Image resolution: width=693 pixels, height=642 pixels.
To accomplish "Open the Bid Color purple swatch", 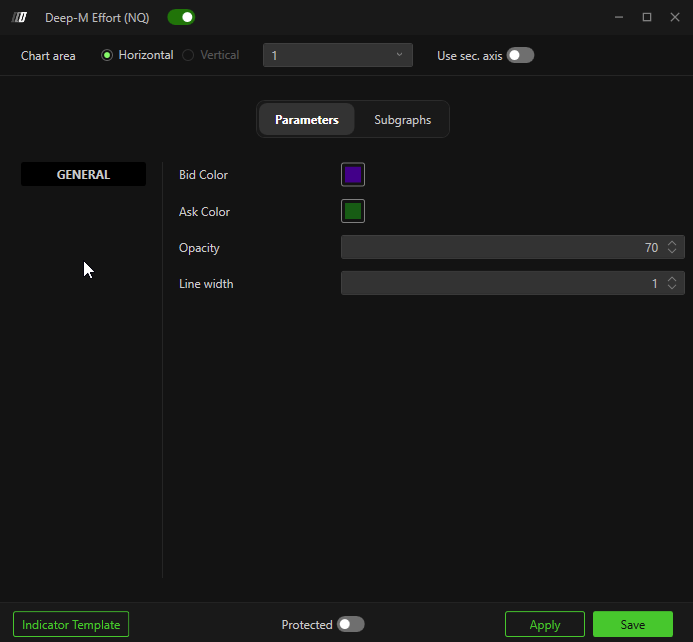I will (353, 175).
